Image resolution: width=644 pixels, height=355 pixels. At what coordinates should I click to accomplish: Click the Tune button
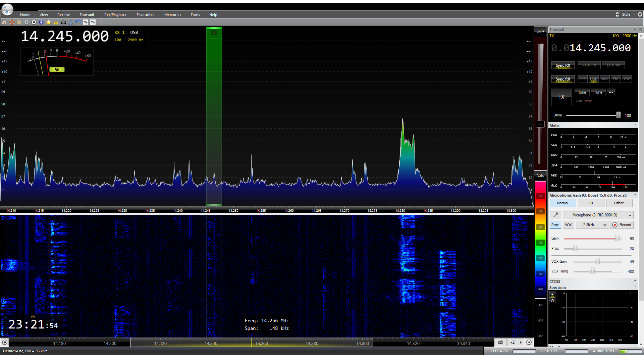point(598,92)
